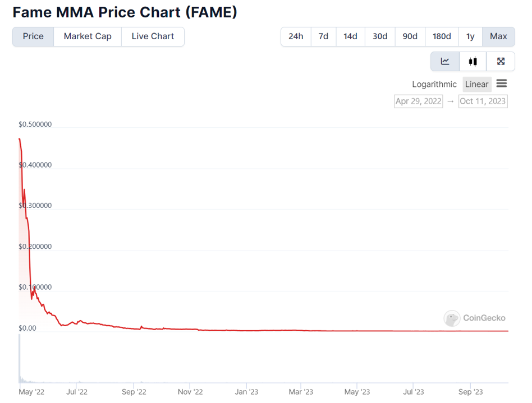Set time range to 24h
The height and width of the screenshot is (403, 532).
(296, 36)
